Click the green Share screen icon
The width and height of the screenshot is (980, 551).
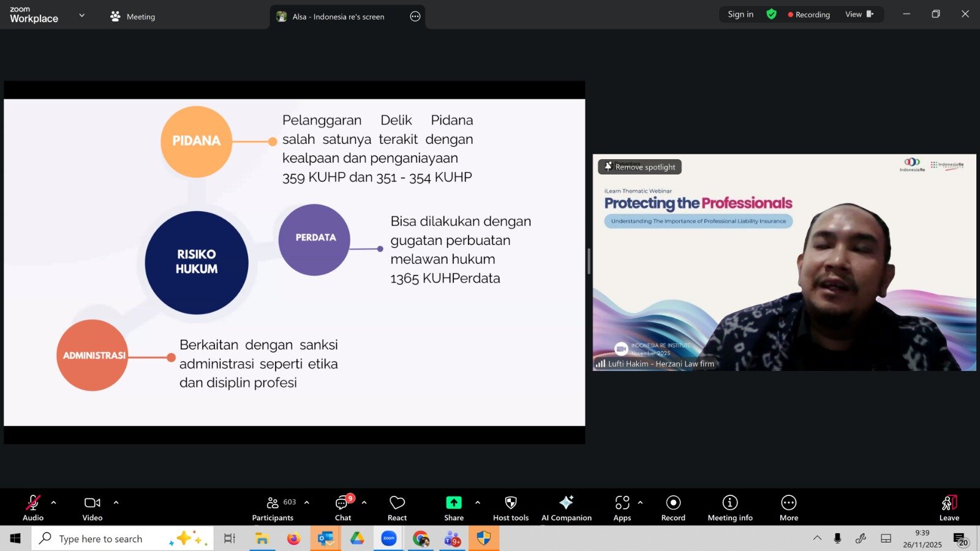pos(453,503)
